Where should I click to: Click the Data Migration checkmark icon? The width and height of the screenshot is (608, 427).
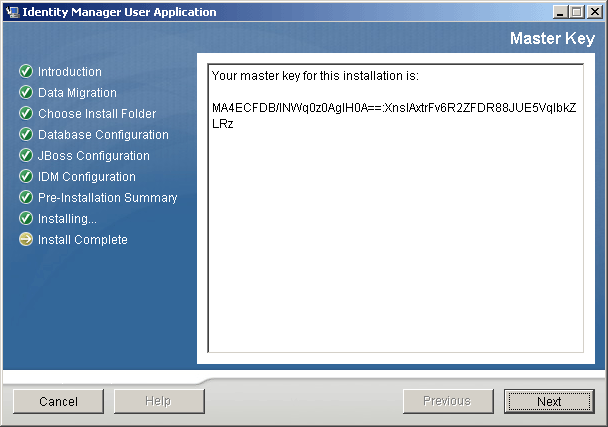(26, 92)
